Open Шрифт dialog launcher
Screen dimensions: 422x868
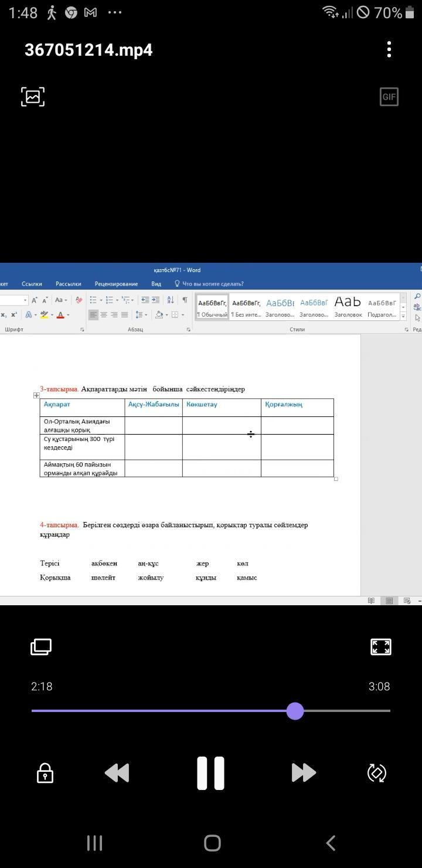click(x=82, y=330)
